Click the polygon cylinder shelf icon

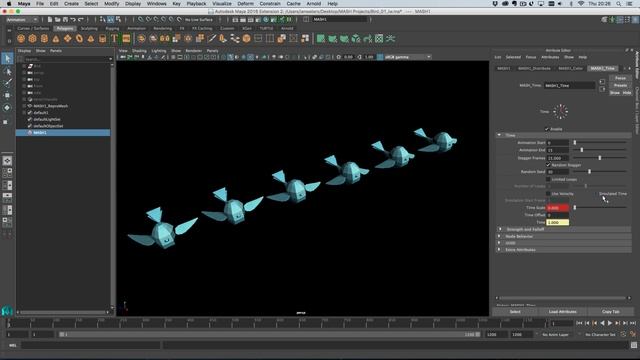(x=44, y=39)
